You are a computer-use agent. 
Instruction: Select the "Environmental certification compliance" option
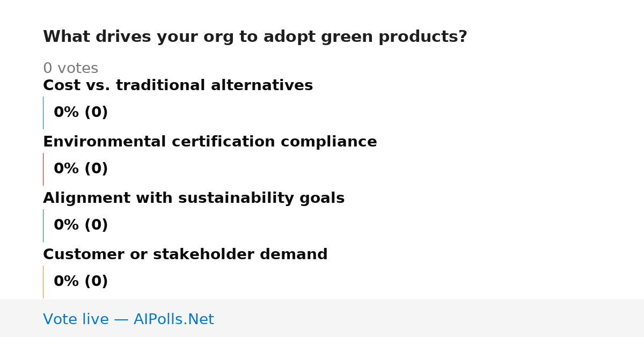tap(210, 142)
